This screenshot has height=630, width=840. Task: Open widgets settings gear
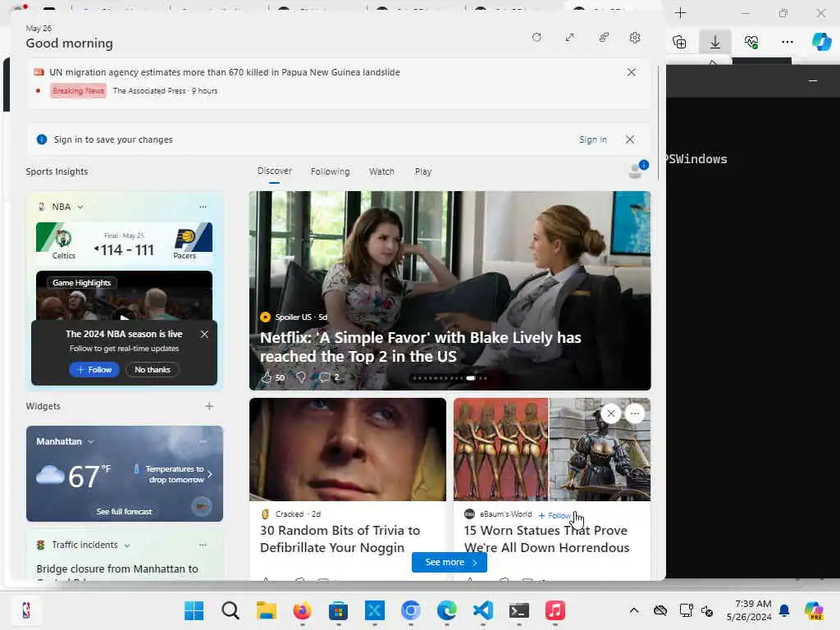[635, 38]
